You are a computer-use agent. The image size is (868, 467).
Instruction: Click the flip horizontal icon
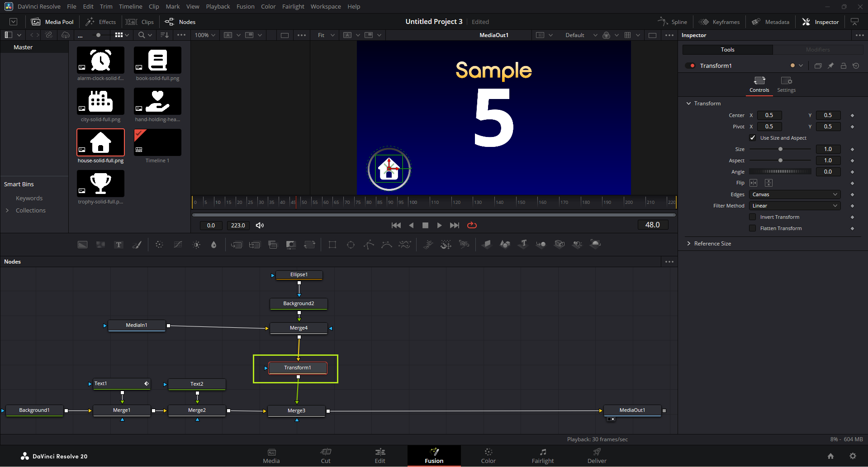pyautogui.click(x=753, y=183)
